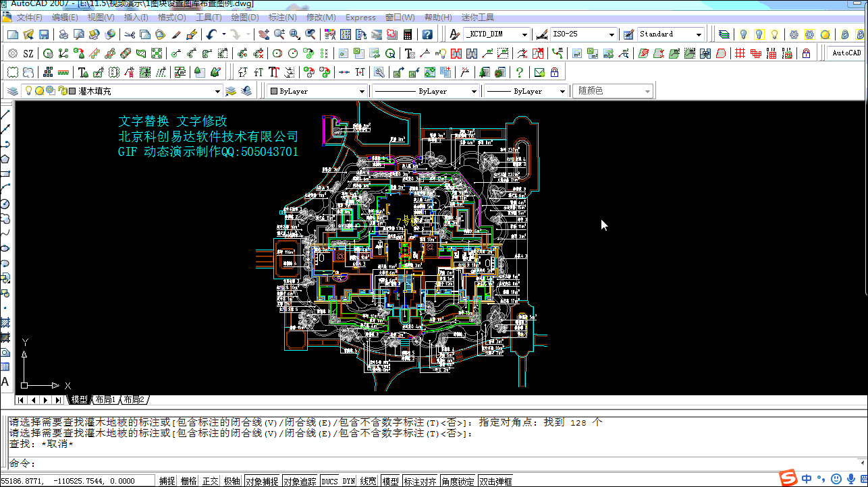Select the Polygon draw tool
The image size is (868, 487).
point(5,159)
